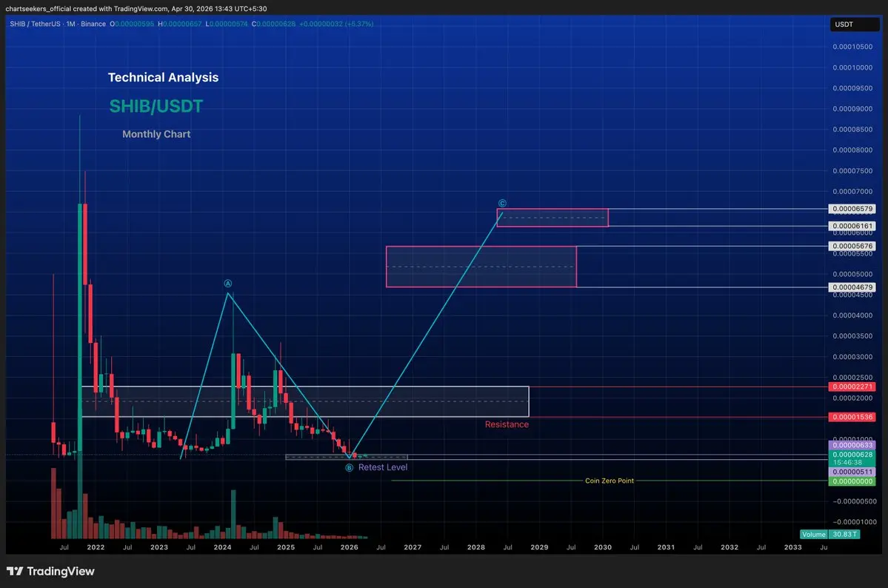Click the red 0.00002271 resistance price tag

pyautogui.click(x=852, y=387)
